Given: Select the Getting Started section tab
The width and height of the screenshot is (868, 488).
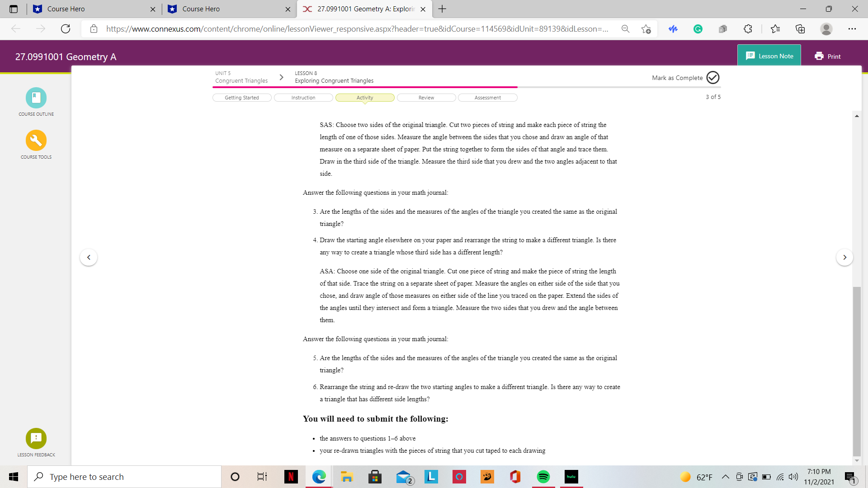Looking at the screenshot, I should click(x=242, y=98).
